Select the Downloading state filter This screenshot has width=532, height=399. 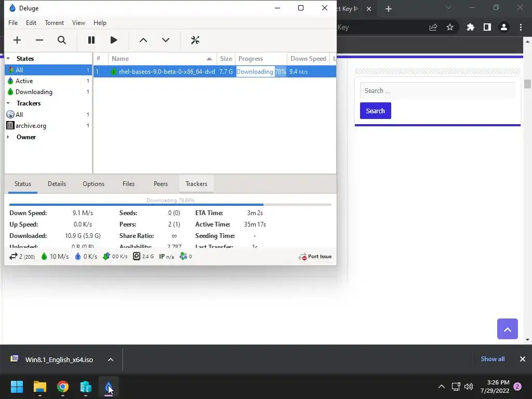coord(48,91)
